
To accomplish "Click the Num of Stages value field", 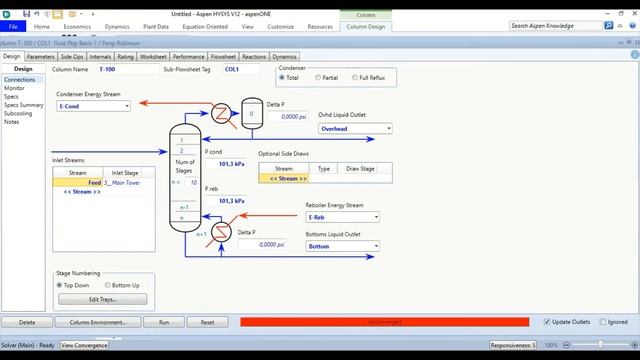I will pos(191,182).
